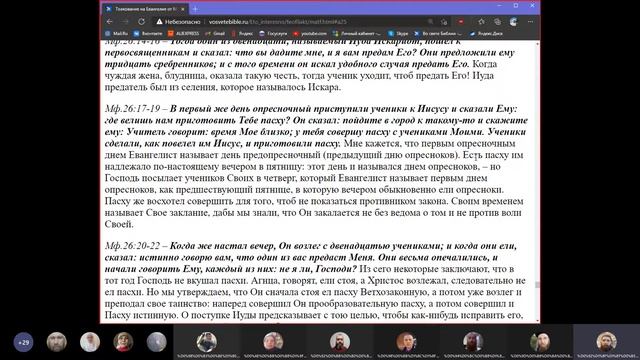The width and height of the screenshot is (640, 360).
Task: Open the Skype bookmark
Action: click(398, 33)
